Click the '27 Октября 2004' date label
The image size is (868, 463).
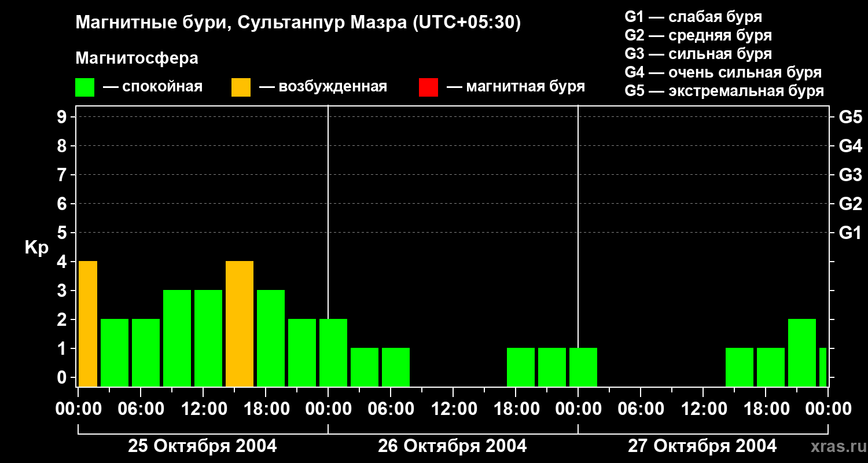pos(702,446)
